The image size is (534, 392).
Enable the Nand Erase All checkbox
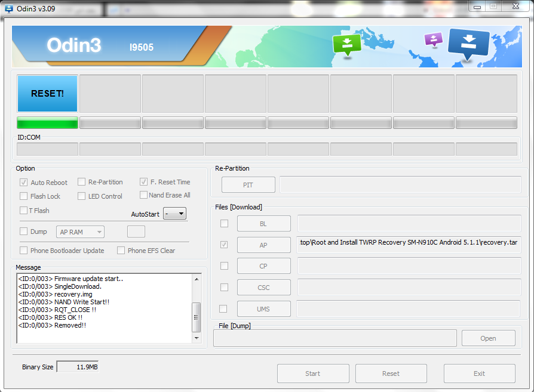(143, 195)
